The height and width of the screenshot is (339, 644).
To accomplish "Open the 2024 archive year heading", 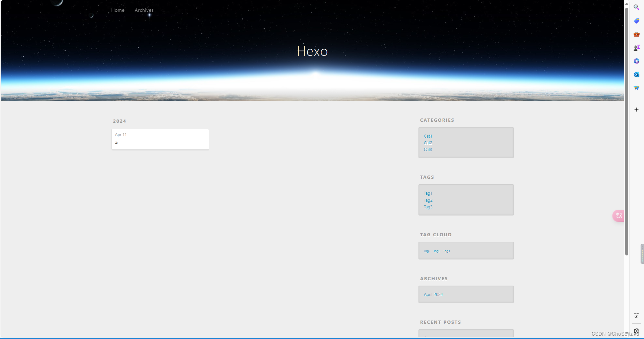I will tap(119, 121).
